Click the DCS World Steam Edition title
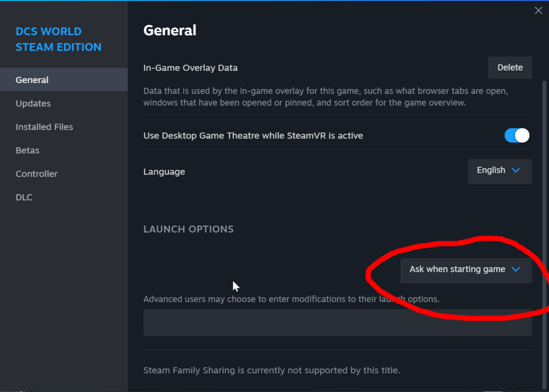 (x=58, y=39)
